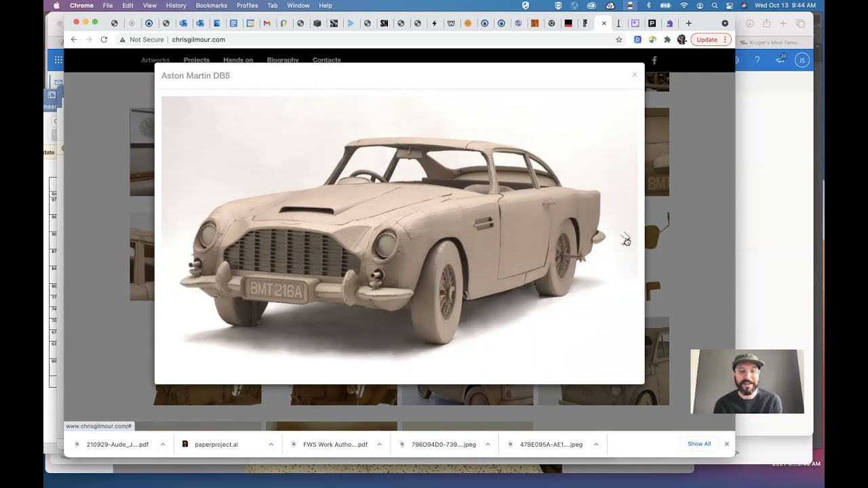The image size is (868, 488).
Task: Click the JS account avatar in background window
Action: coord(802,60)
